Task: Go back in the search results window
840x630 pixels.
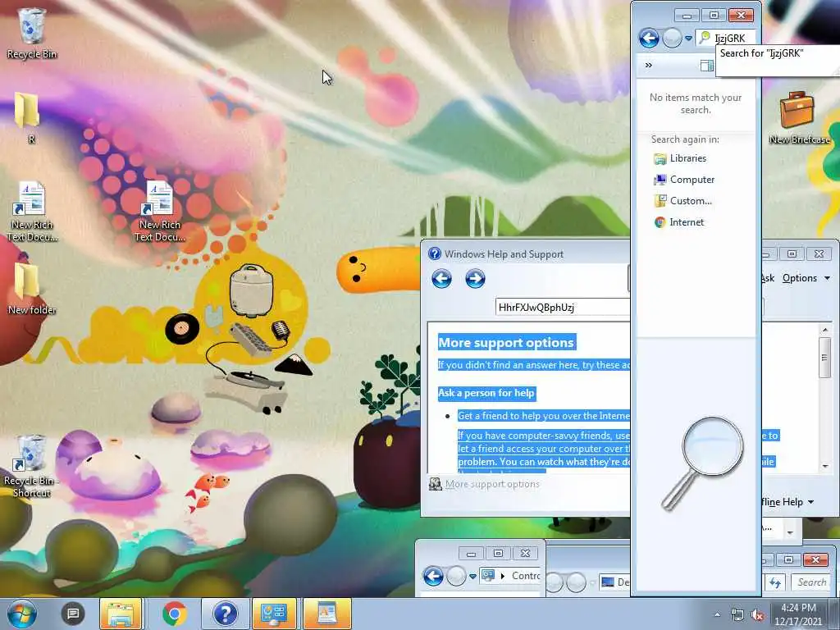Action: tap(649, 38)
